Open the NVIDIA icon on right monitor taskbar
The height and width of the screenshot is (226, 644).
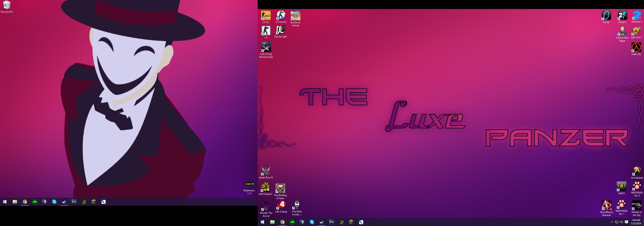341,222
